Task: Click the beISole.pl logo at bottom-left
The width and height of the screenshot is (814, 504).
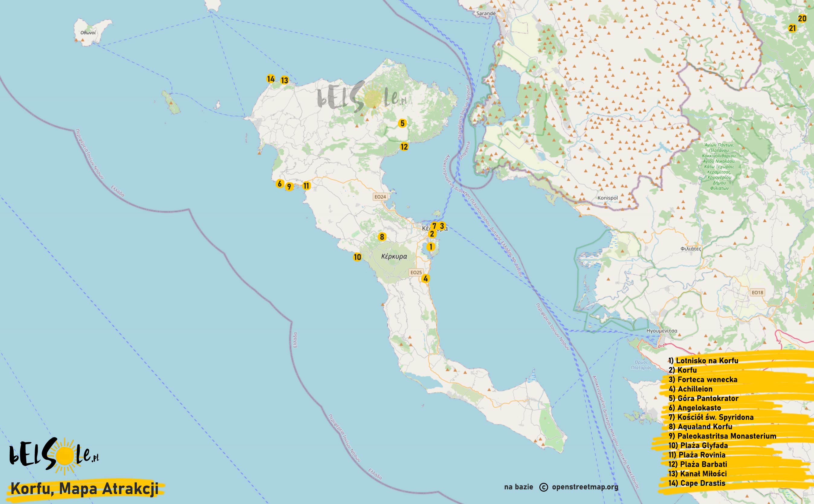Action: coord(54,456)
